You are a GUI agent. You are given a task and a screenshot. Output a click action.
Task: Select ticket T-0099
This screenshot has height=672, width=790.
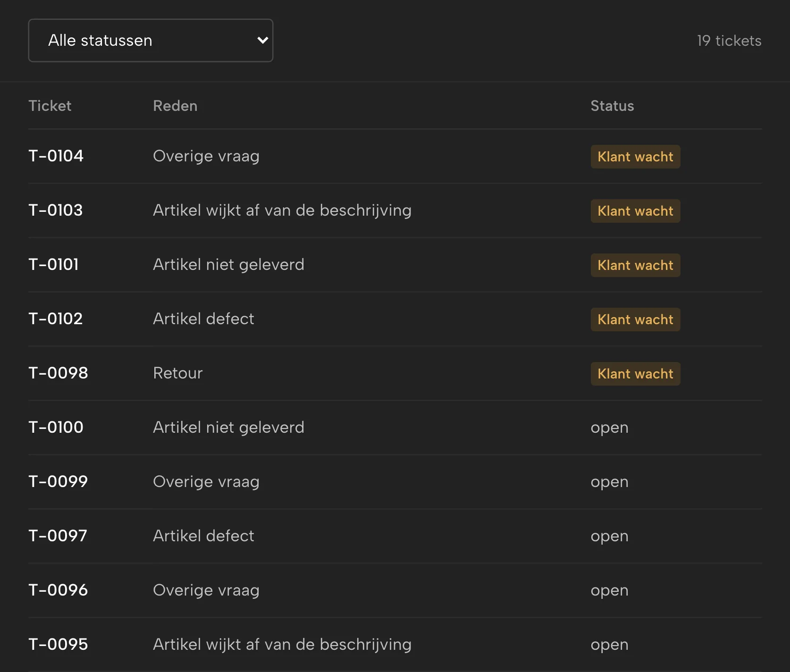pyautogui.click(x=59, y=482)
